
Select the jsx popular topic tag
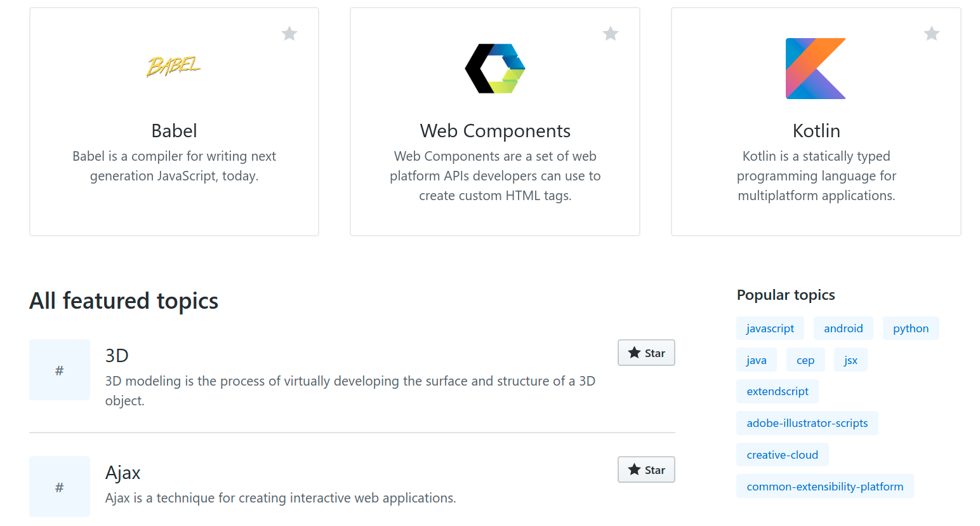[851, 360]
